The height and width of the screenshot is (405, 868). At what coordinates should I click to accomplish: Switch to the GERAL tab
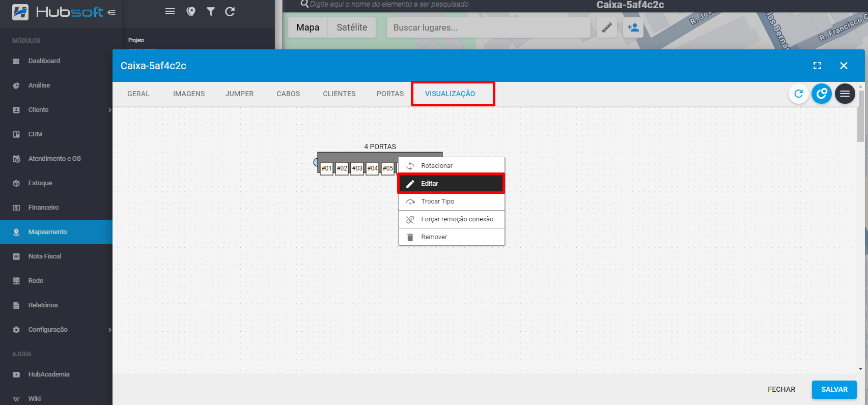tap(138, 94)
